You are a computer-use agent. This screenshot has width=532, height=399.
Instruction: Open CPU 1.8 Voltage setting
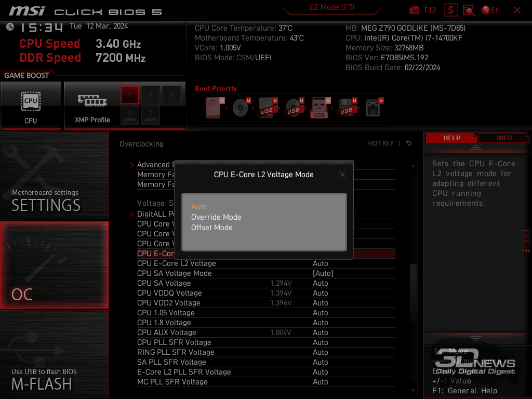[266, 323]
